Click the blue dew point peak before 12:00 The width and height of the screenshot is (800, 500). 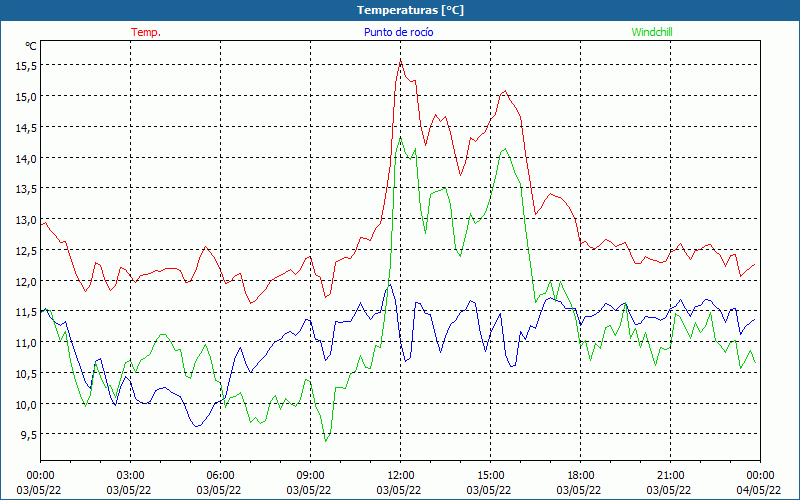pos(390,285)
